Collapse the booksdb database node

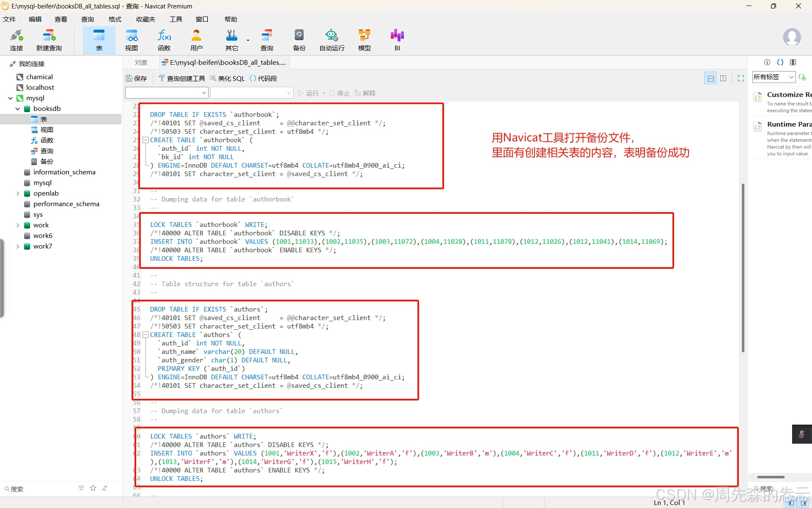point(18,109)
